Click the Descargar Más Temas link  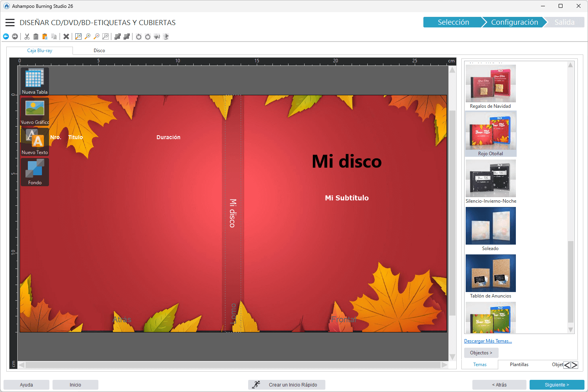tap(488, 341)
